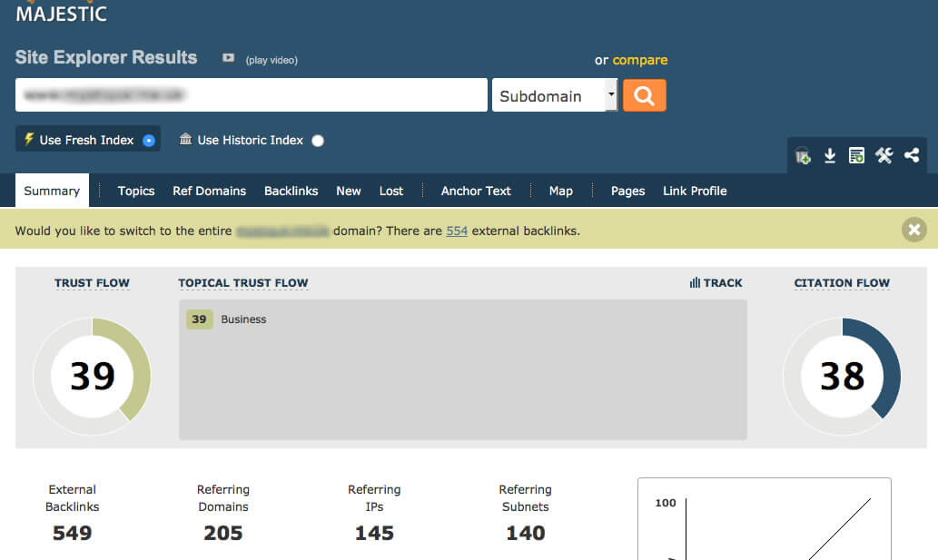Click the Business topic label
Screen dimensions: 938x560
(x=243, y=319)
